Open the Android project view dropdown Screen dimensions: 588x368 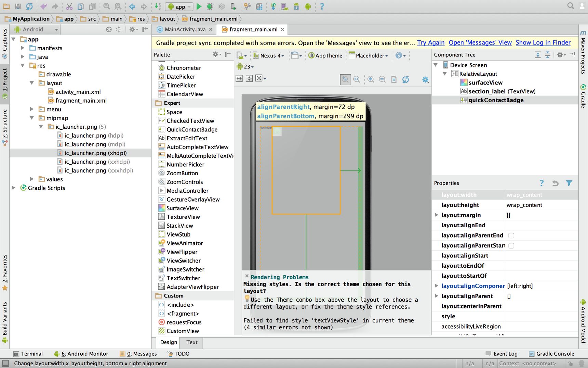(x=36, y=29)
